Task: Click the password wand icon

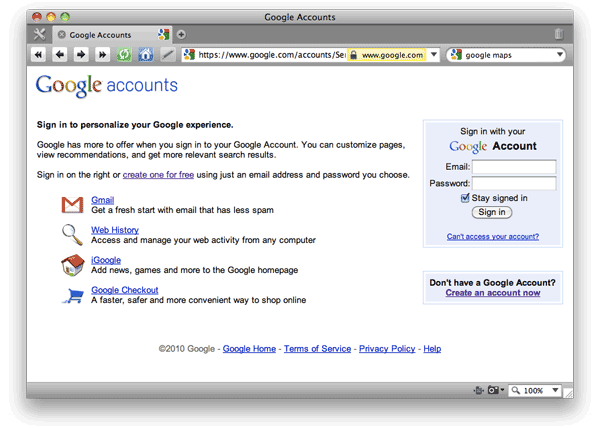Action: click(167, 55)
